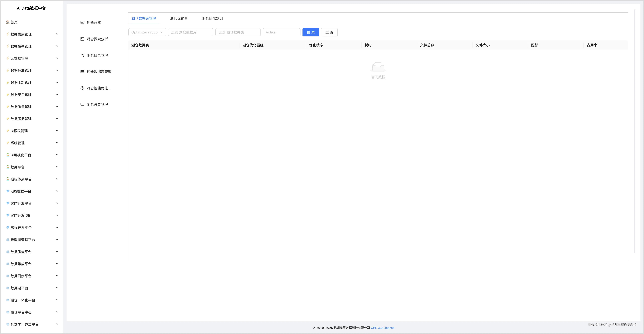Focus the 过滤 湖仓数据库 input field

(x=191, y=32)
